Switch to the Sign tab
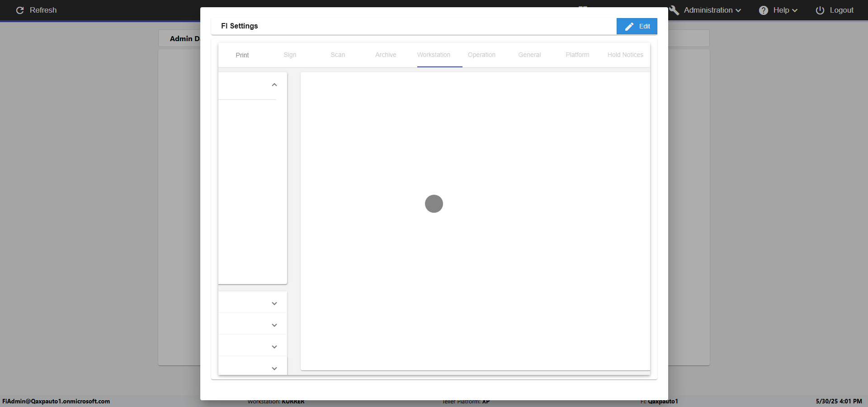The width and height of the screenshot is (868, 407). pos(290,55)
